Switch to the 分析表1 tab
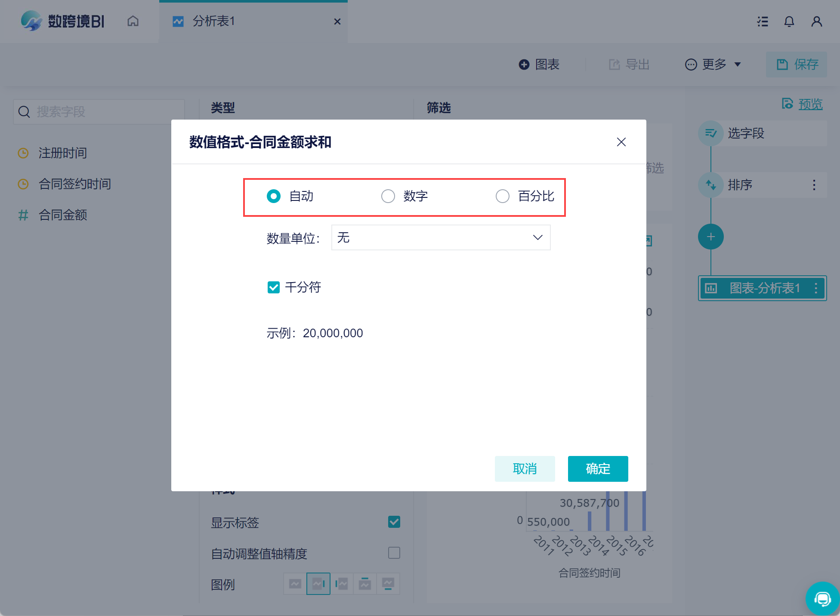The height and width of the screenshot is (616, 840). [214, 21]
